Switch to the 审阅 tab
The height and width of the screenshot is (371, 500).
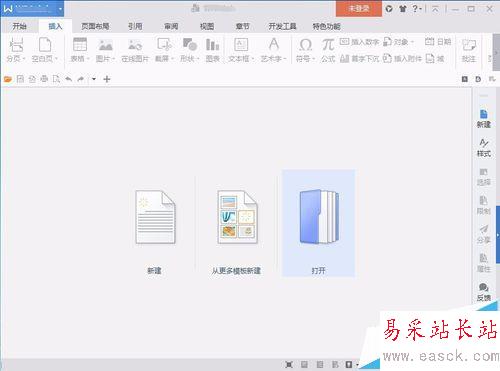click(x=171, y=26)
